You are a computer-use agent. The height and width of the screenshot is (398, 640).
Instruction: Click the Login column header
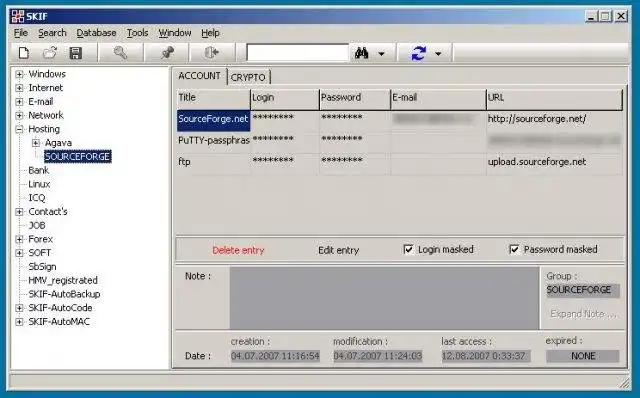pyautogui.click(x=285, y=99)
